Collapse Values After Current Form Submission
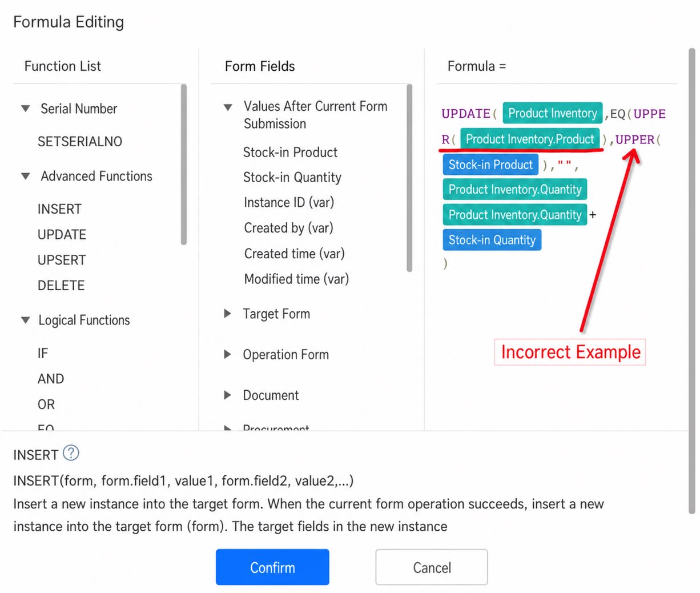This screenshot has width=700, height=593. pos(228,107)
